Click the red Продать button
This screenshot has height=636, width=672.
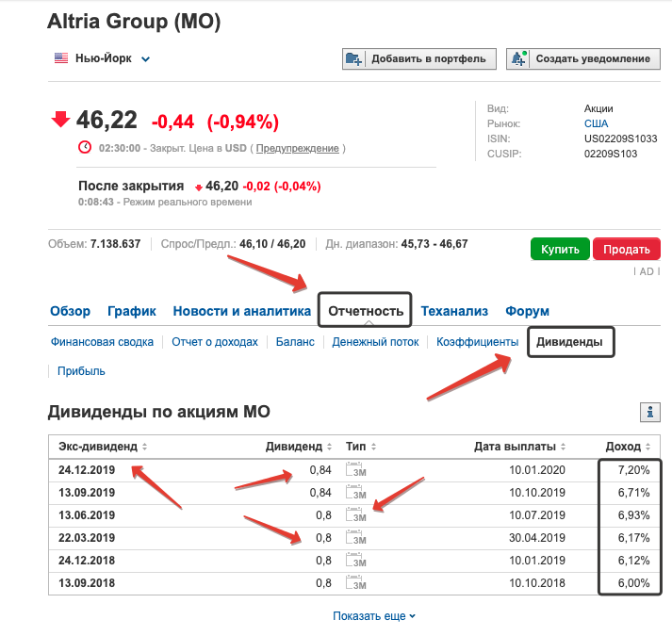pos(627,249)
